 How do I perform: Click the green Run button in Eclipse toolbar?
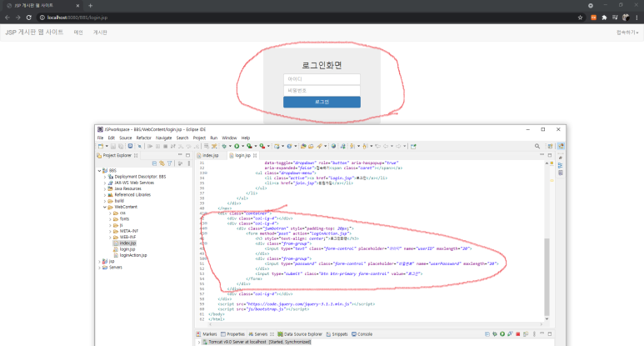point(237,146)
